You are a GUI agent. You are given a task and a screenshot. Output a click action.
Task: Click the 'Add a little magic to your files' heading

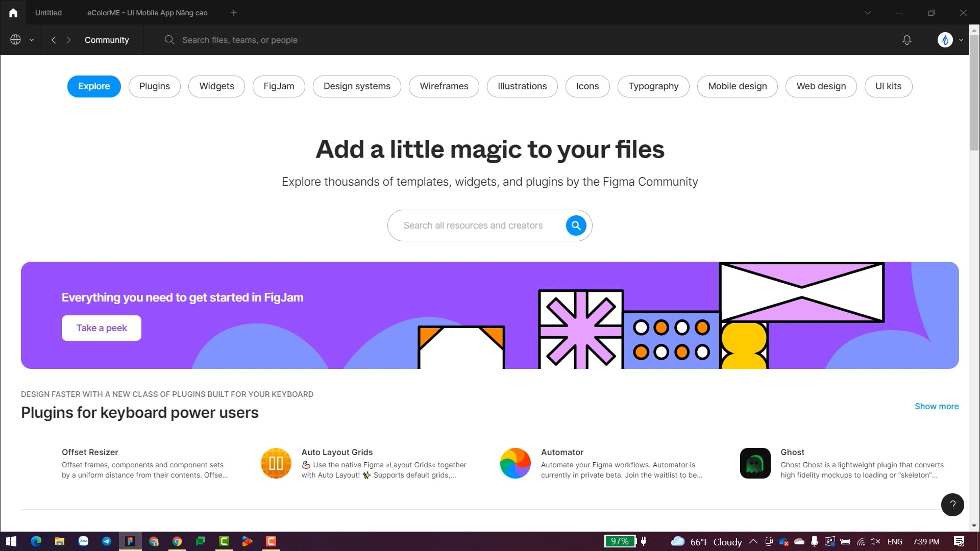(x=490, y=149)
